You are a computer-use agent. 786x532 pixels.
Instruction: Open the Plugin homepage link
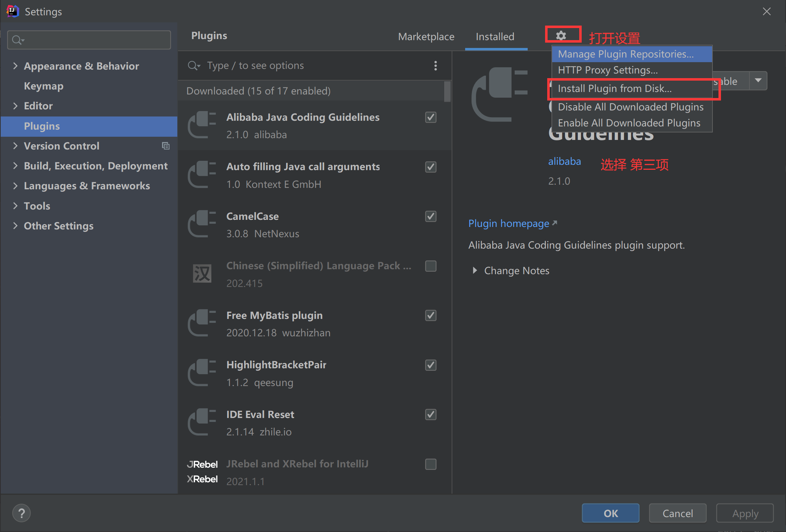pyautogui.click(x=509, y=223)
